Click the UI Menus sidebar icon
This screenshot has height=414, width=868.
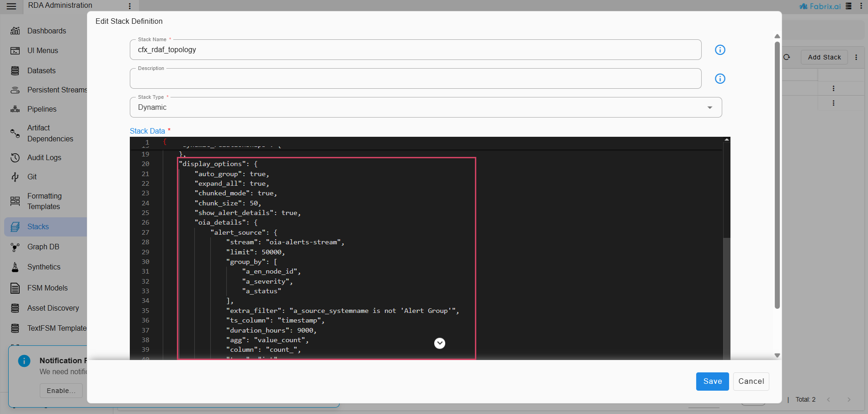coord(15,51)
